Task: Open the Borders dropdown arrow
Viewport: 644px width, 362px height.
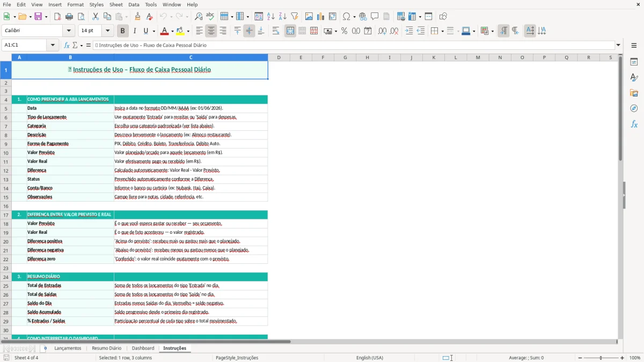Action: coord(442,31)
